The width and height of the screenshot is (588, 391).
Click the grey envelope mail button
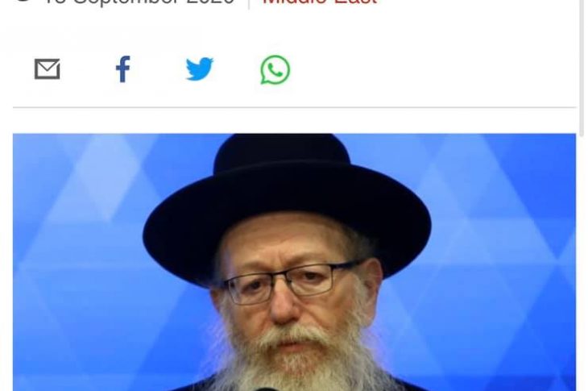point(48,69)
